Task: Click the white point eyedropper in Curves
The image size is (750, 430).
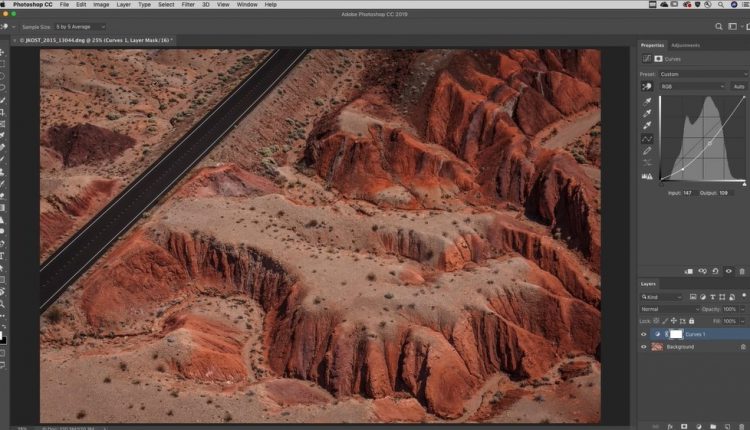Action: 647,126
